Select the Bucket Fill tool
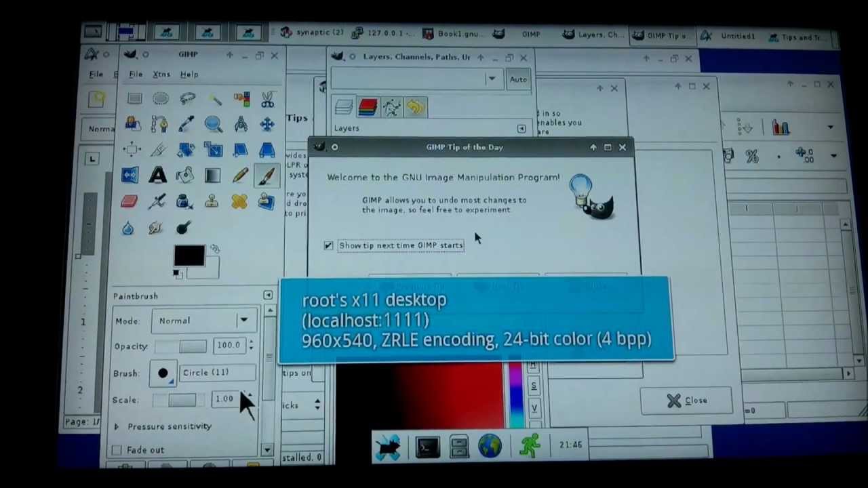 (x=185, y=175)
